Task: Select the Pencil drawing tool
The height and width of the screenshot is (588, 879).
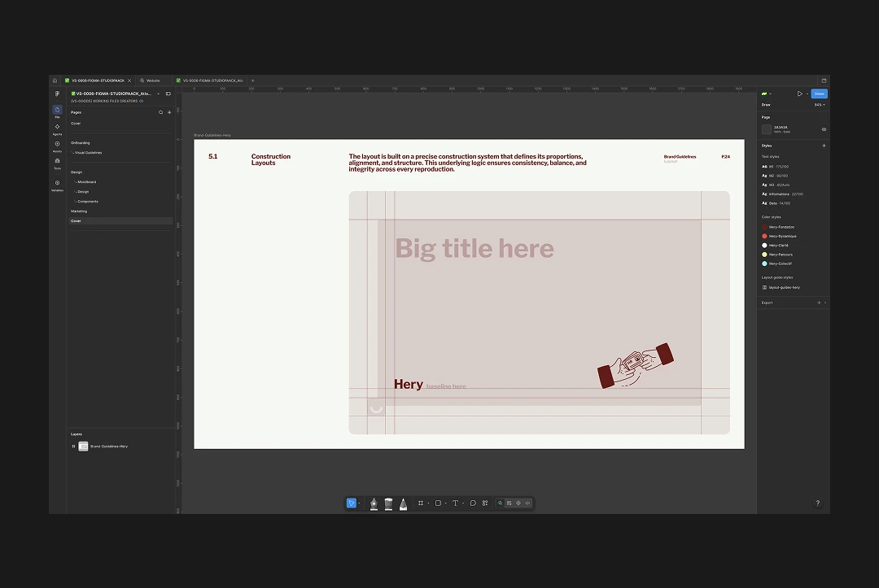Action: pos(403,503)
